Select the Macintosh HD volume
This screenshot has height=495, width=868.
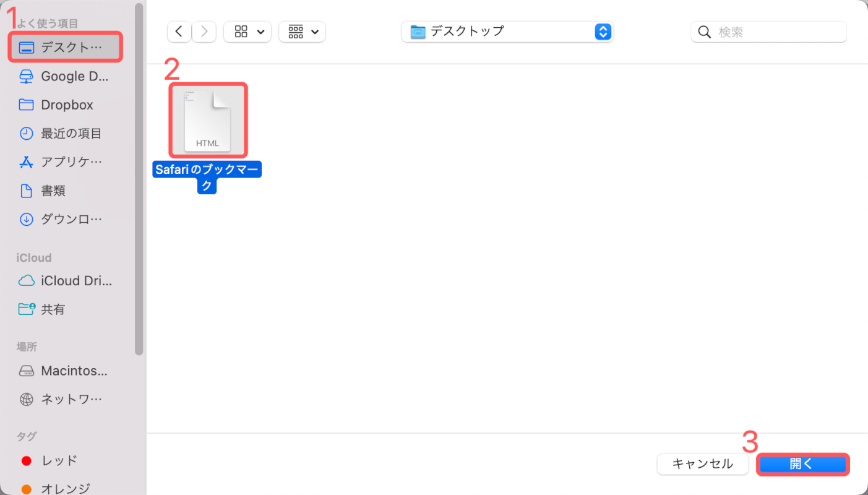point(66,371)
